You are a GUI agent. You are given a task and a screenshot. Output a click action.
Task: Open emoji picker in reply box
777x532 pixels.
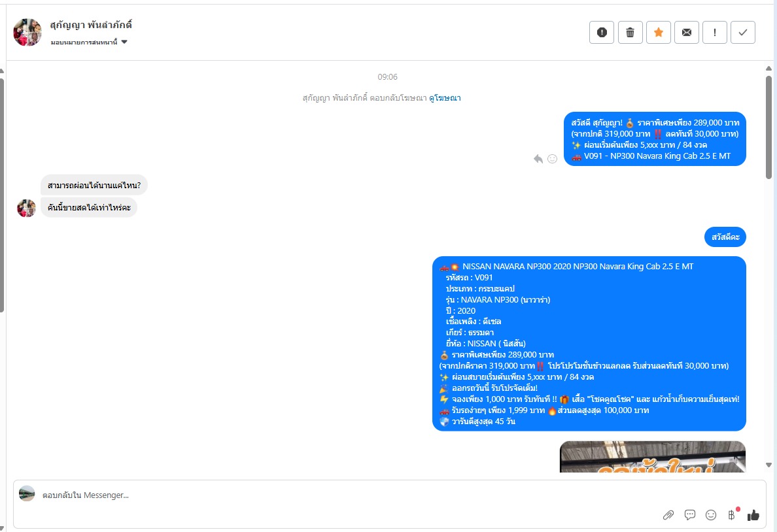711,515
